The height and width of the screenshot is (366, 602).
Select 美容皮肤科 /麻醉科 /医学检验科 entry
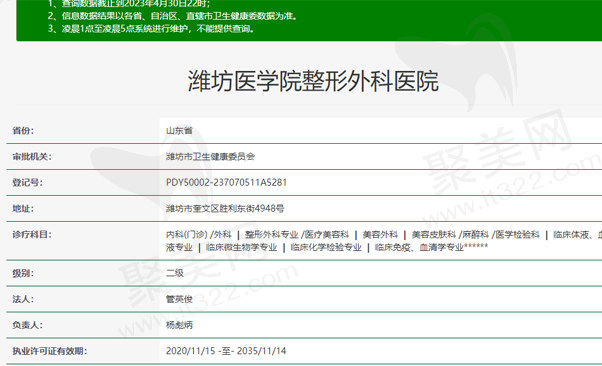(x=475, y=234)
